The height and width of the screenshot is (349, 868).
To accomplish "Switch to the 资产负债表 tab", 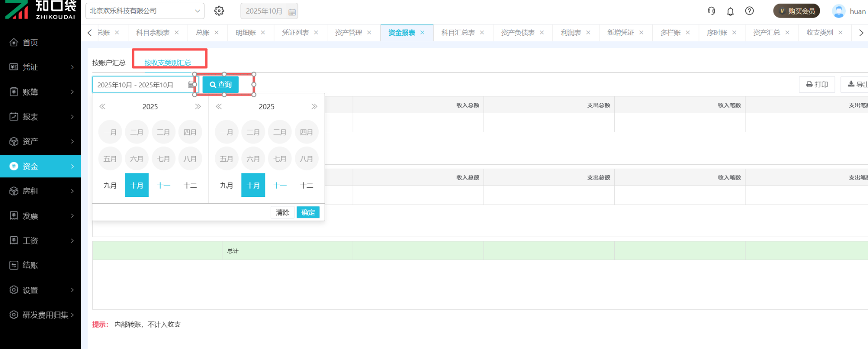I will coord(518,33).
